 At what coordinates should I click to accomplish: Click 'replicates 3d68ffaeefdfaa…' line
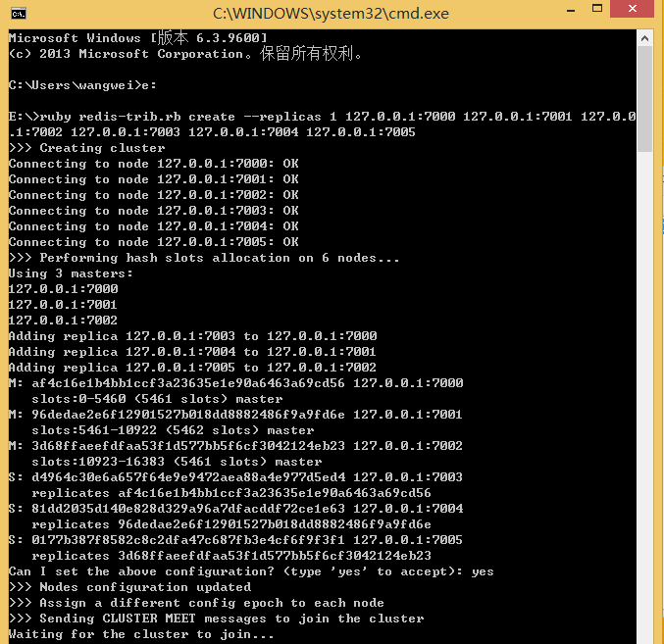[x=231, y=555]
